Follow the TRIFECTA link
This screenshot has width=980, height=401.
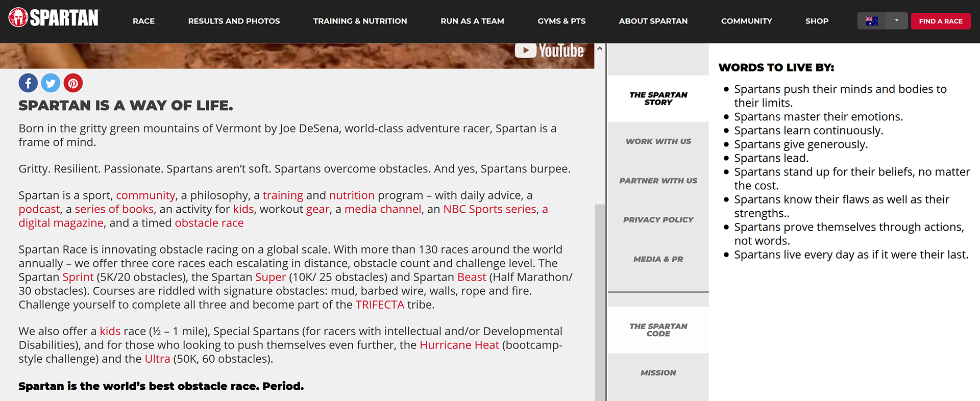[380, 305]
